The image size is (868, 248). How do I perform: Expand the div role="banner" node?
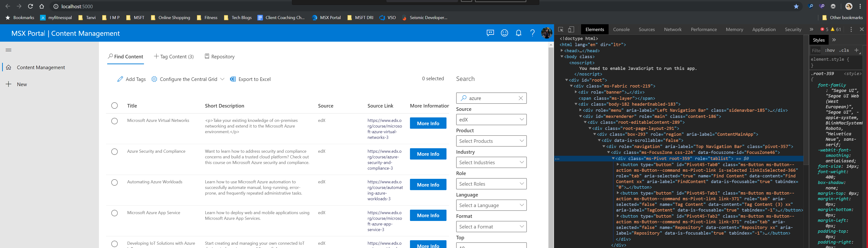pos(576,92)
